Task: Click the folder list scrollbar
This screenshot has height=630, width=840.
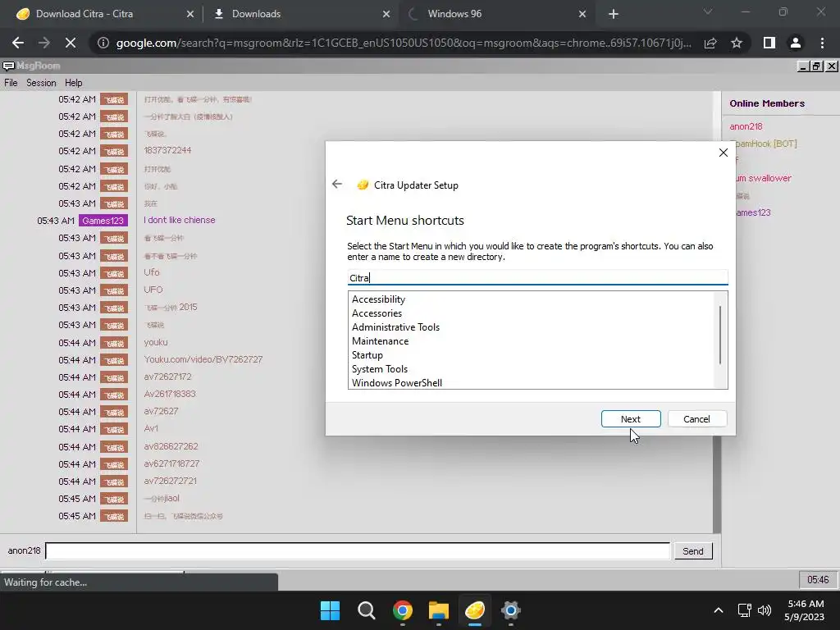Action: [720, 336]
